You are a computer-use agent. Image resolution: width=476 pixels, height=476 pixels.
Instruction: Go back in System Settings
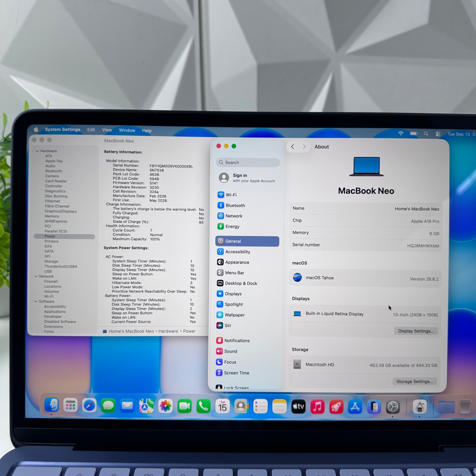(293, 146)
